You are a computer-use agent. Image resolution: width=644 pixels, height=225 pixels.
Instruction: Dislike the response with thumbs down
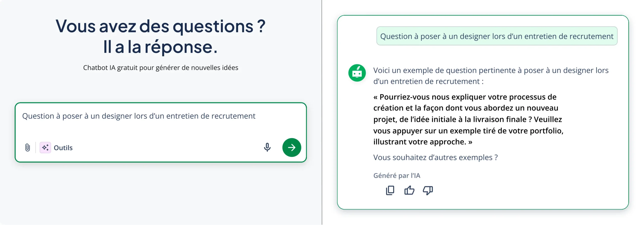click(428, 191)
